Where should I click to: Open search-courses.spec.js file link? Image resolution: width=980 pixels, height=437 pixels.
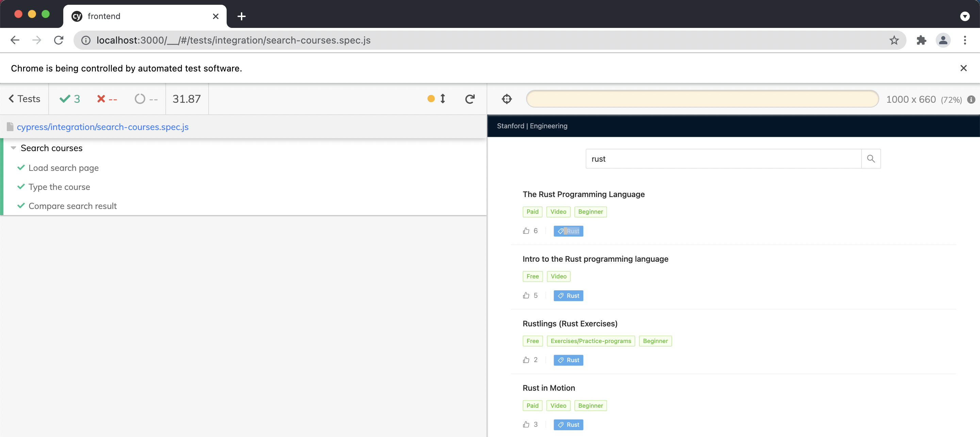point(102,127)
